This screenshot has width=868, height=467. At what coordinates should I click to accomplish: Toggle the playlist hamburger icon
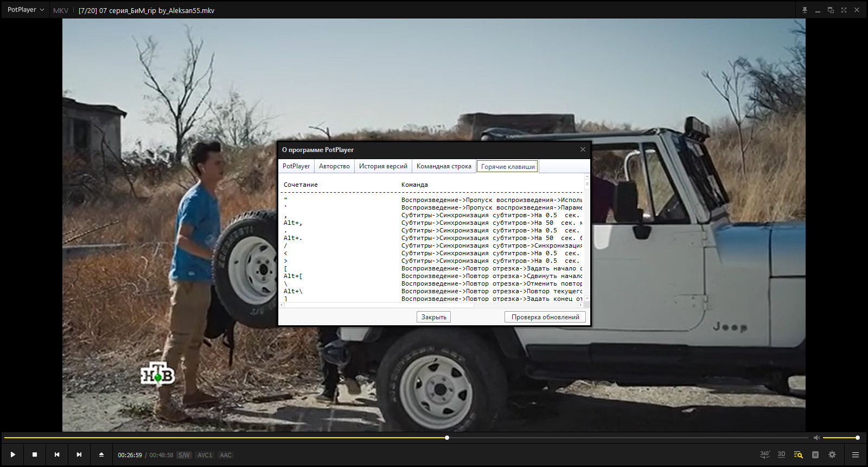click(856, 455)
